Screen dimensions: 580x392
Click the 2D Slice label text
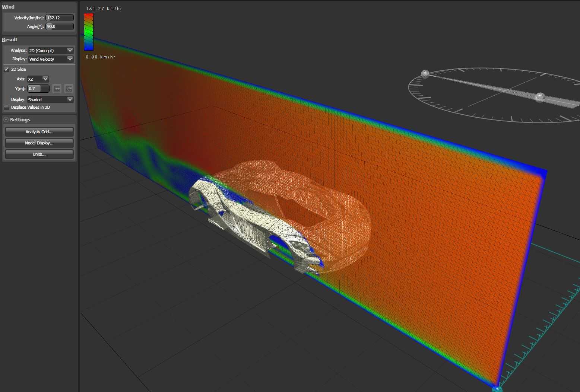coord(19,69)
